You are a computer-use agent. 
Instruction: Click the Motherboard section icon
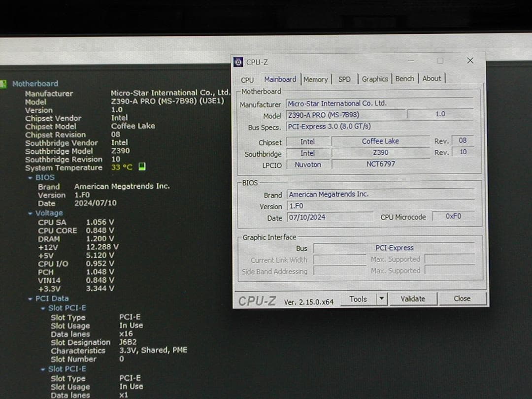[4, 84]
